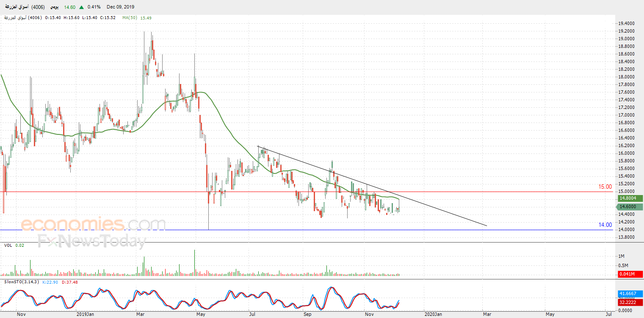Click the MA(50) indicator label
644x318 pixels.
130,18
